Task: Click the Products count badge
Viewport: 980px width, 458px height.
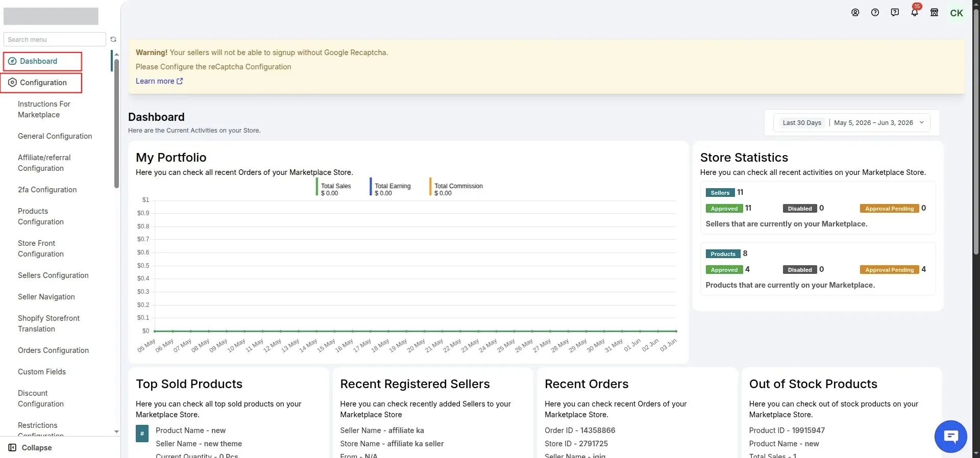Action: point(723,254)
